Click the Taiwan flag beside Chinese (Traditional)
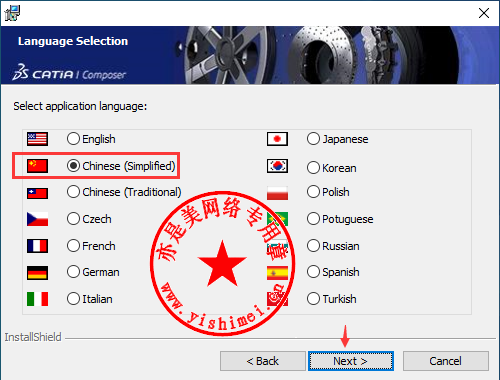Screen dimensions: 500x380 point(37,193)
